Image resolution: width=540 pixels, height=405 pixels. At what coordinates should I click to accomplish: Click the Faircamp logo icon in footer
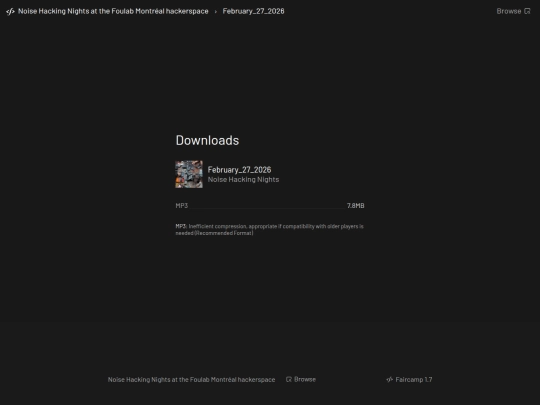(390, 380)
